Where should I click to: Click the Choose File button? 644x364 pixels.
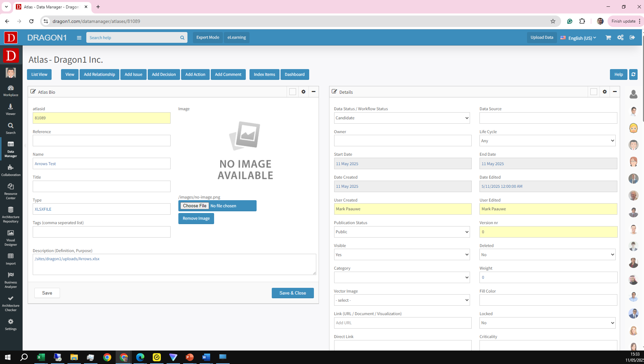point(195,206)
